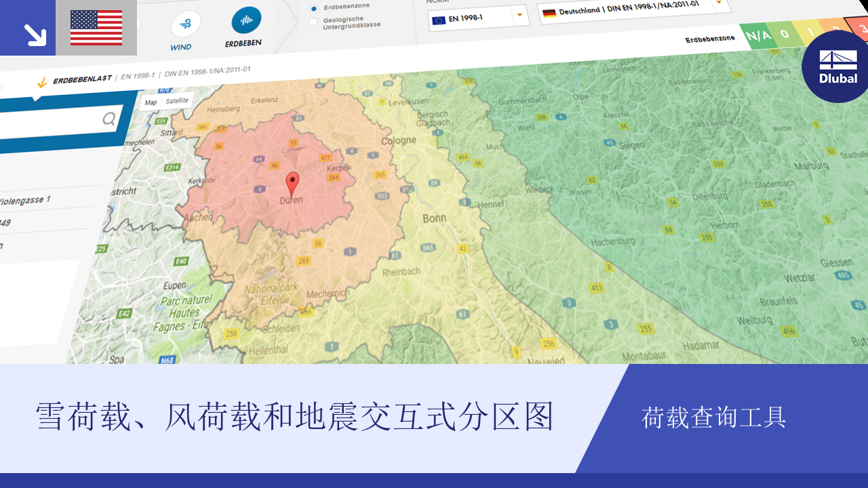Screen dimensions: 868x488
Task: Click the Marburg label on the map
Action: pos(812,166)
